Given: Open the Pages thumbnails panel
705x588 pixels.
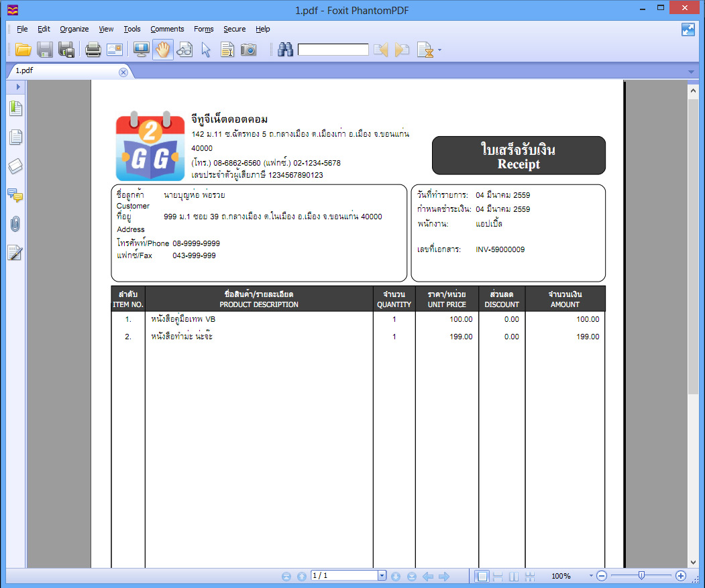Looking at the screenshot, I should [x=15, y=137].
